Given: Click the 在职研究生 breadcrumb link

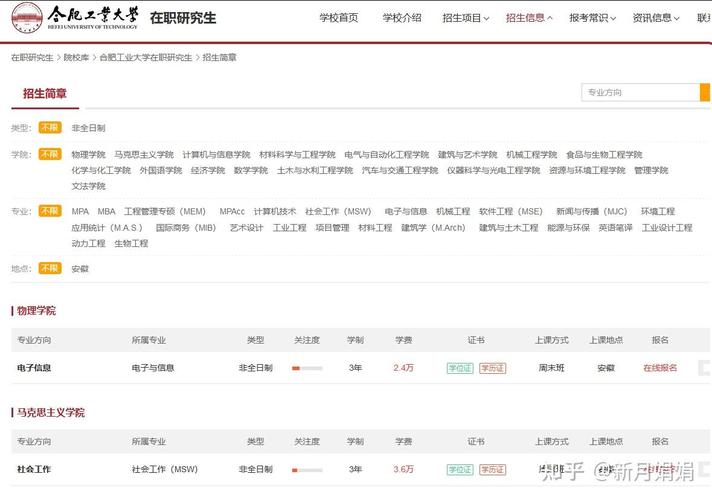Looking at the screenshot, I should click(x=32, y=58).
